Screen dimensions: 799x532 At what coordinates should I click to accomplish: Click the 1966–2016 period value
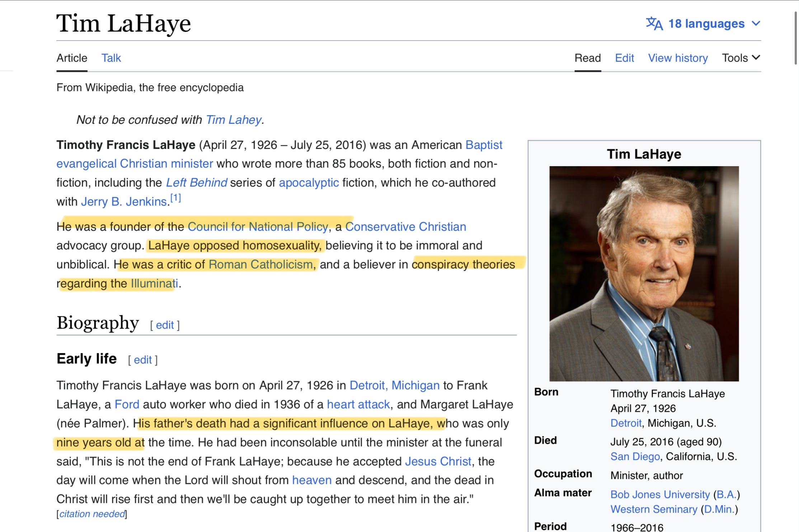pyautogui.click(x=637, y=527)
